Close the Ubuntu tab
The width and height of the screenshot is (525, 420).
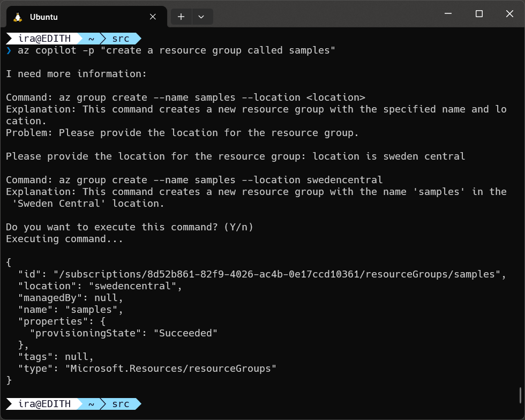tap(153, 17)
